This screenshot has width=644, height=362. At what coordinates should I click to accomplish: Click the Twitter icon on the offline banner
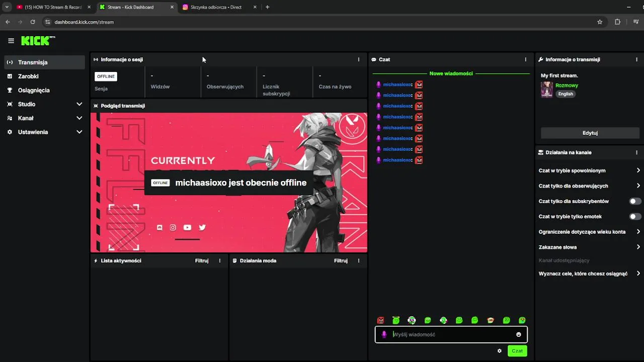tap(202, 227)
